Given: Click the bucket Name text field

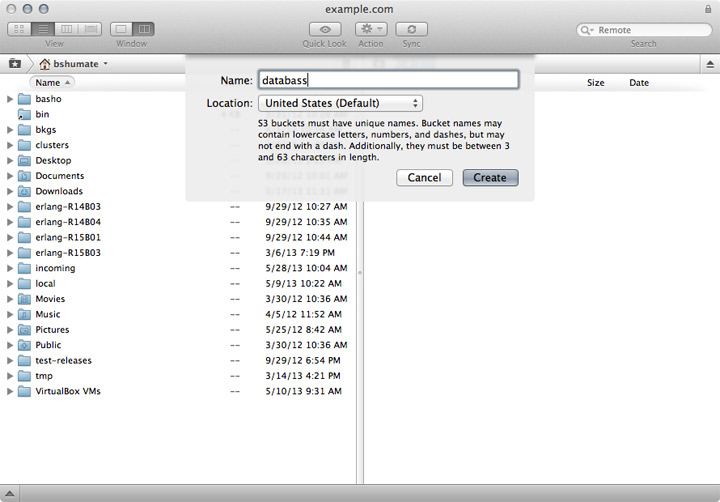Looking at the screenshot, I should coord(388,80).
